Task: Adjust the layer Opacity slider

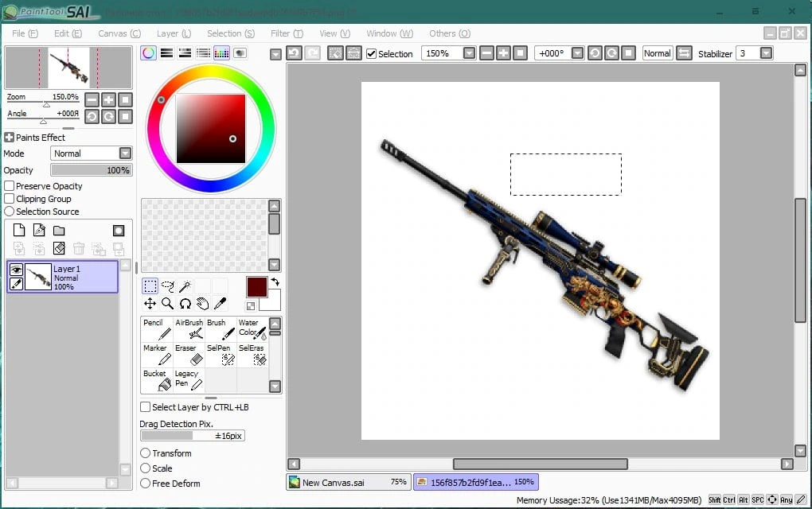Action: tap(91, 170)
